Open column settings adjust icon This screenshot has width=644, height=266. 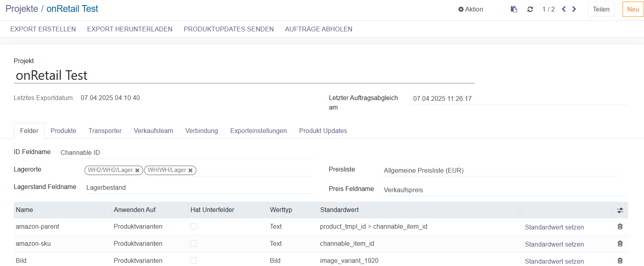[x=620, y=210]
